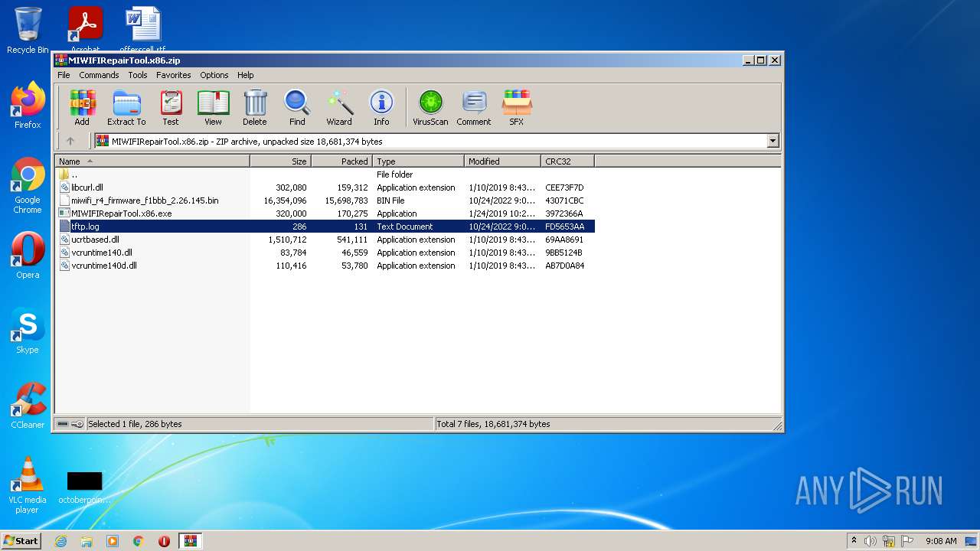Open the Comment toolbar icon
The height and width of the screenshot is (551, 980).
474,107
